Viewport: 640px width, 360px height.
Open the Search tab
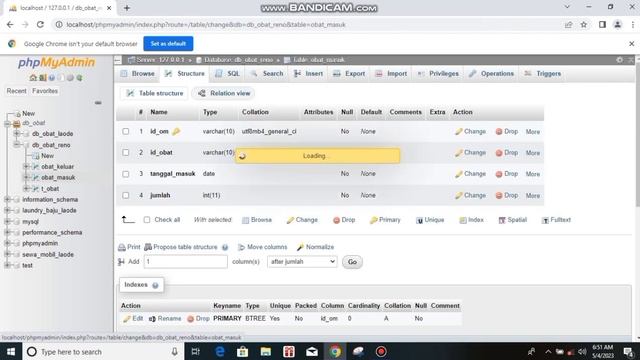tap(267, 74)
